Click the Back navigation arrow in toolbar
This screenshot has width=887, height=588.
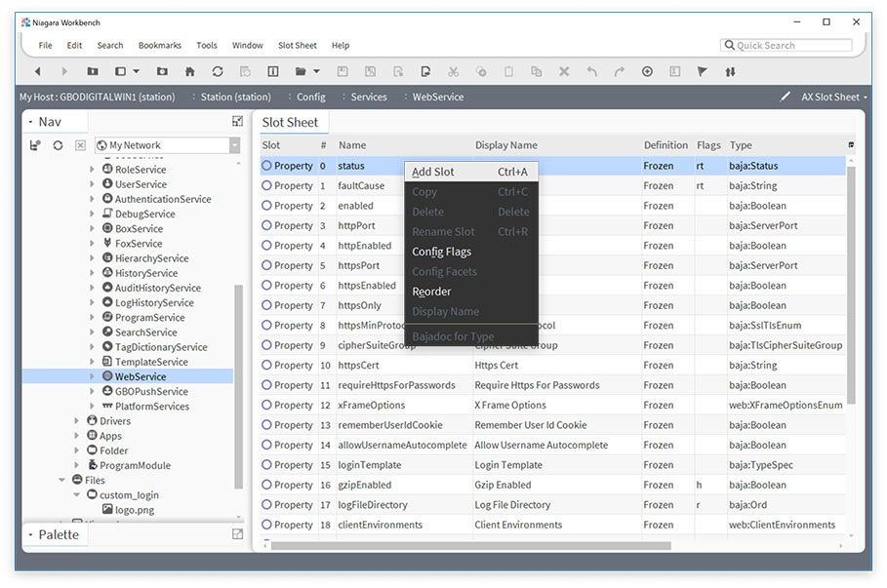pyautogui.click(x=38, y=71)
